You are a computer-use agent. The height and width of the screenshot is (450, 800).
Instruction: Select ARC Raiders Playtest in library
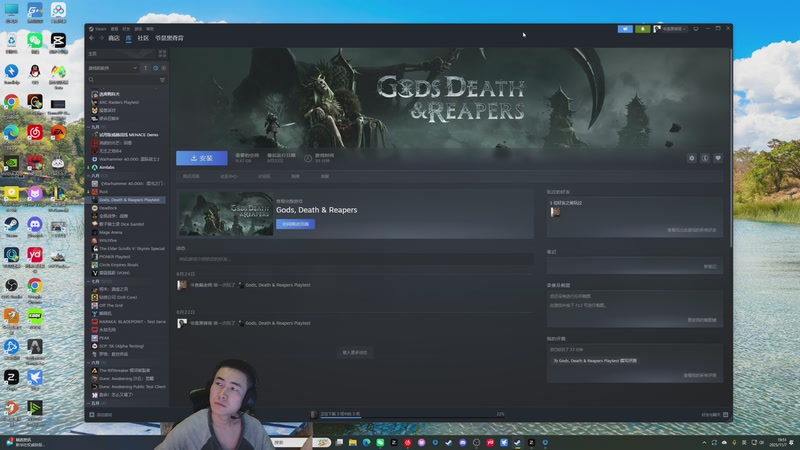pos(118,102)
